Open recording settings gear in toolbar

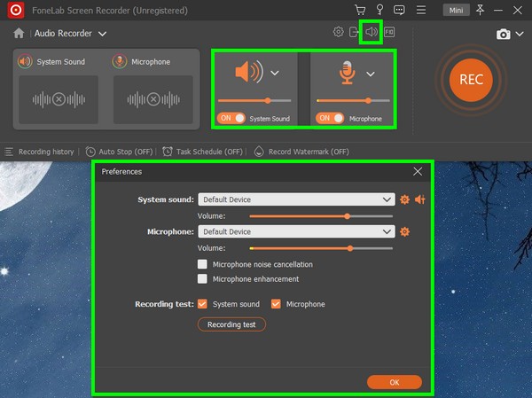338,32
